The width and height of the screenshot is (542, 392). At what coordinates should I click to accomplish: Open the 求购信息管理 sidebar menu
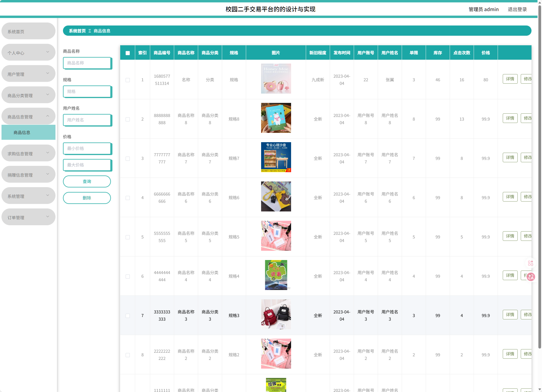point(28,153)
